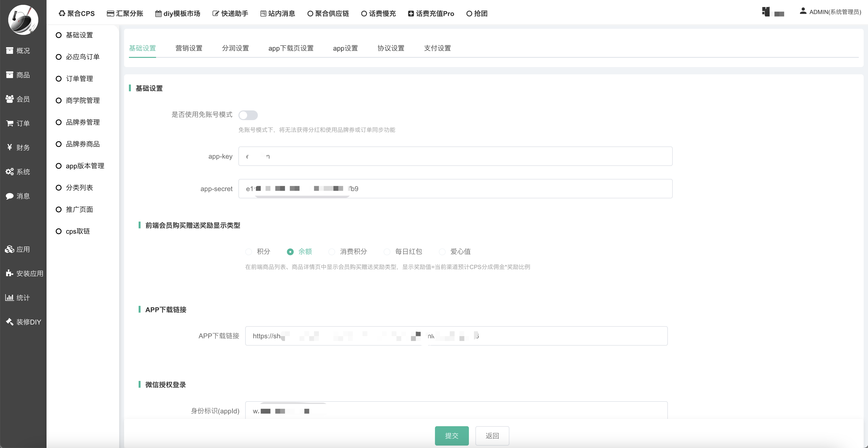
Task: Open 分类列表 in the submenu
Action: tap(79, 188)
